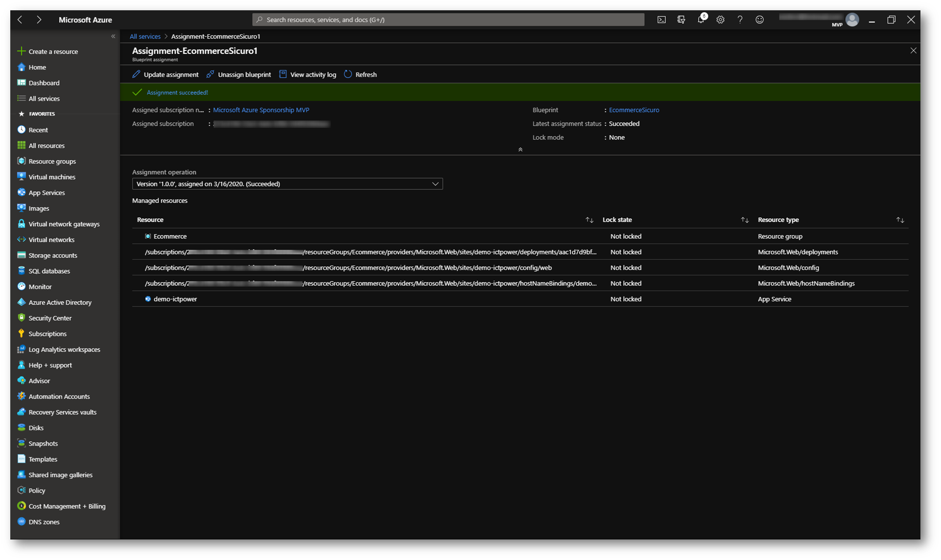
Task: Click Create a resource
Action: point(48,51)
